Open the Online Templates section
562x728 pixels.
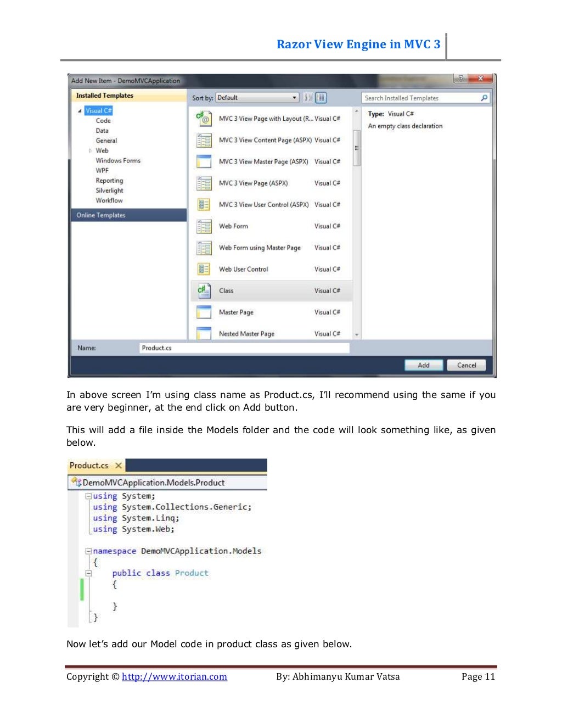click(x=129, y=215)
